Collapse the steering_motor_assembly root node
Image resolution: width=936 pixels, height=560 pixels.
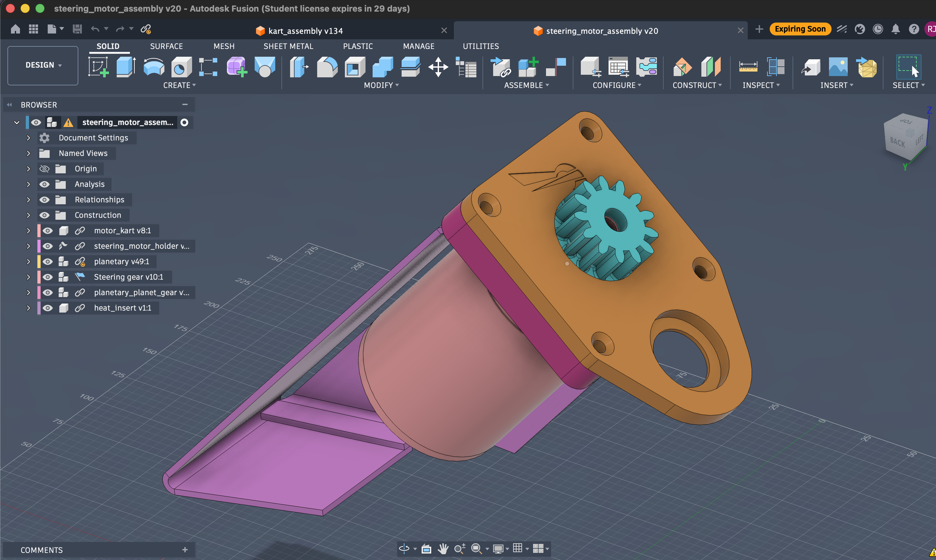coord(17,122)
